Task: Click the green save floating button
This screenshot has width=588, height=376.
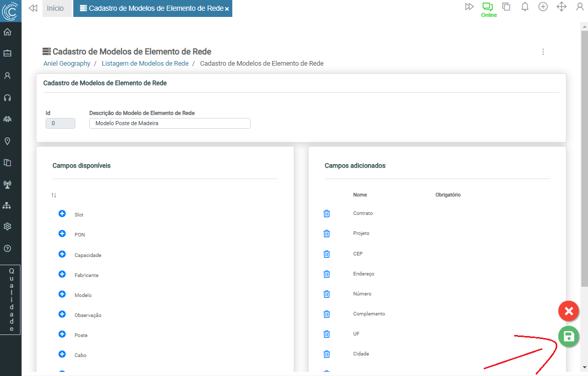Action: [569, 337]
